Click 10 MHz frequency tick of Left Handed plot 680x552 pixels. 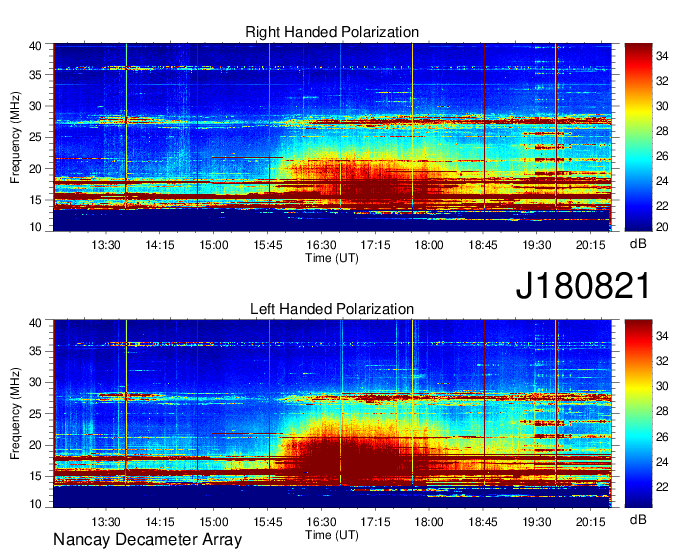tap(35, 504)
